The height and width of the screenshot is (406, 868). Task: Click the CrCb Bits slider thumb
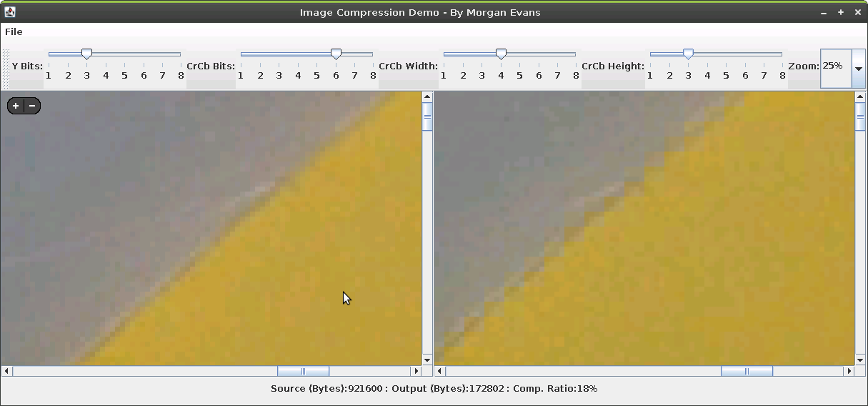336,54
